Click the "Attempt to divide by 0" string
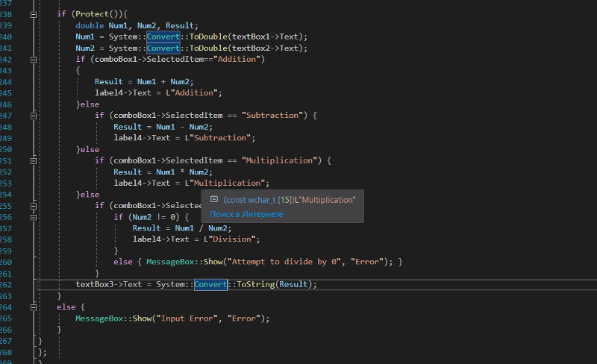 (284, 262)
